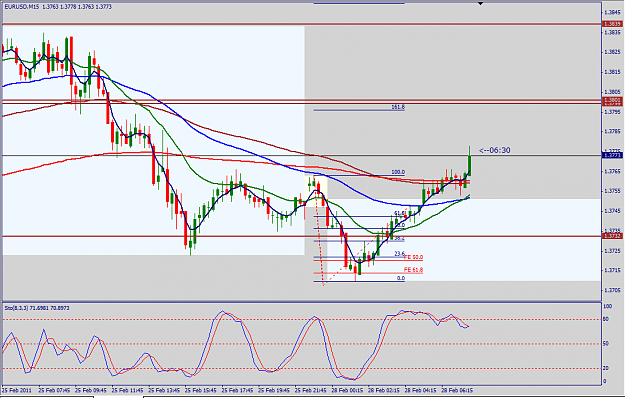
Task: Click the FE 61.8 expansion label
Action: (x=413, y=270)
